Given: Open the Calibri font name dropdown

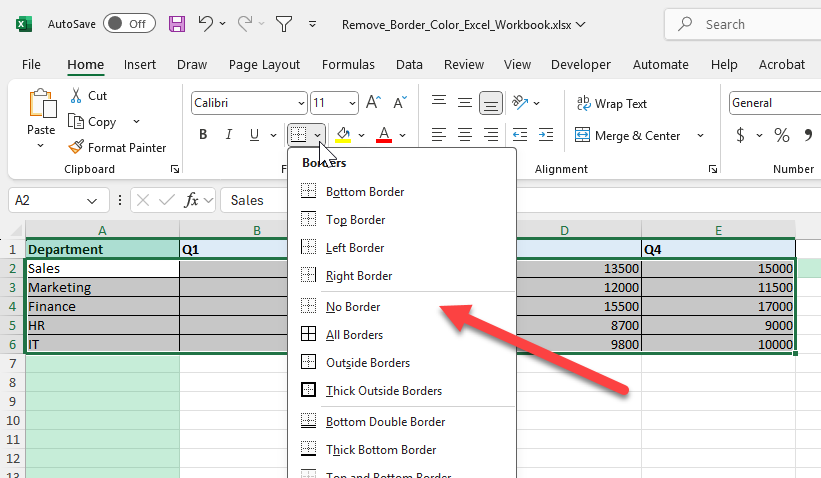Looking at the screenshot, I should coord(301,103).
